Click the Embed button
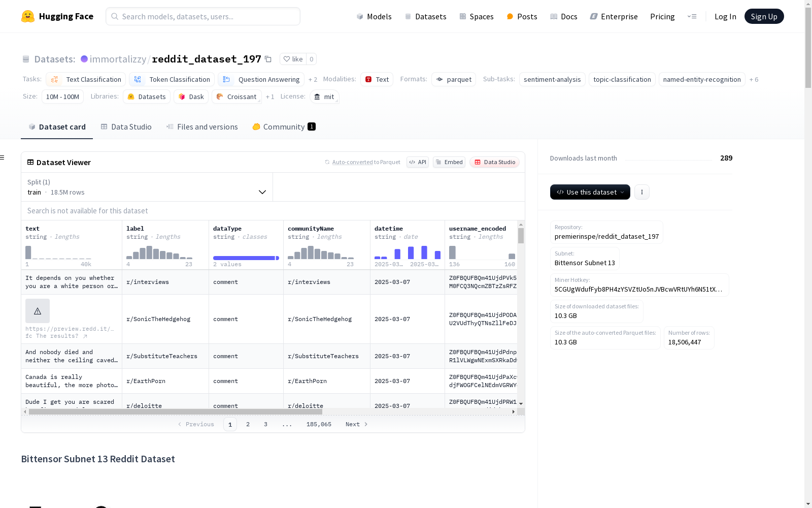812x508 pixels. pyautogui.click(x=449, y=162)
